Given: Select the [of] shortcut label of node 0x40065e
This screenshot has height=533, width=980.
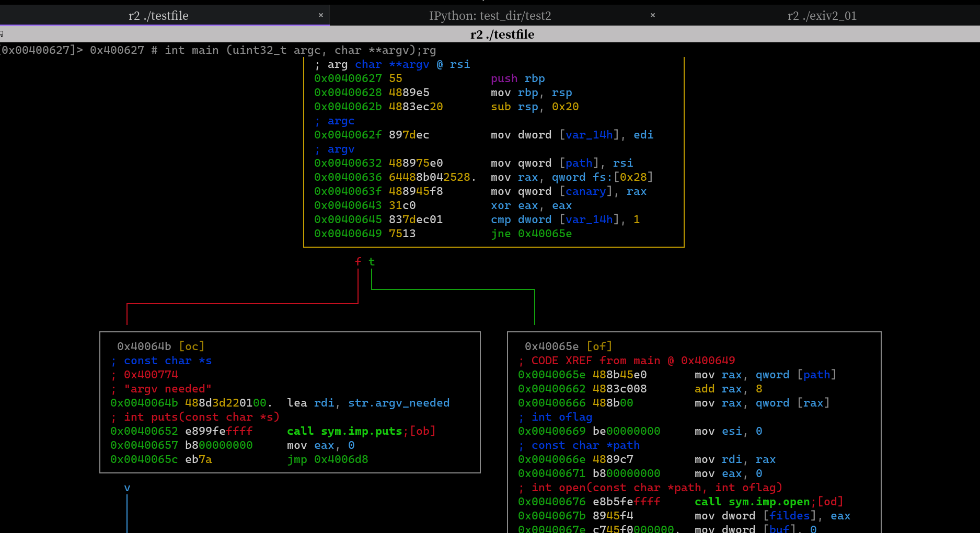Looking at the screenshot, I should click(599, 346).
